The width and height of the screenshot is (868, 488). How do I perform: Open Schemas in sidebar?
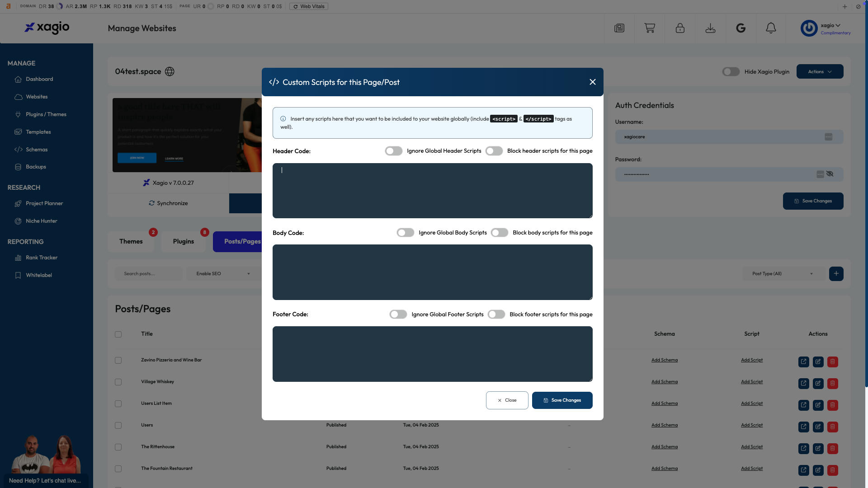tap(36, 150)
